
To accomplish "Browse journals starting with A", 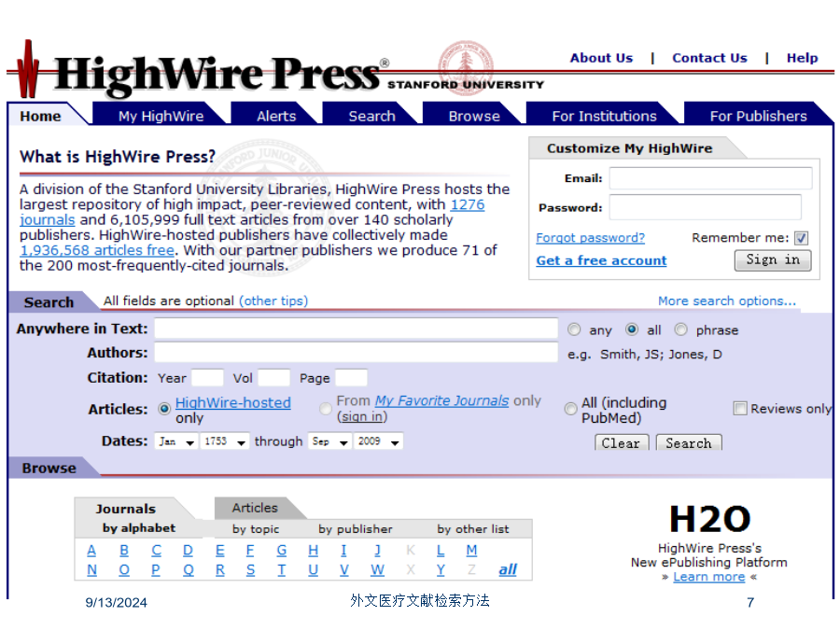I will 91,550.
